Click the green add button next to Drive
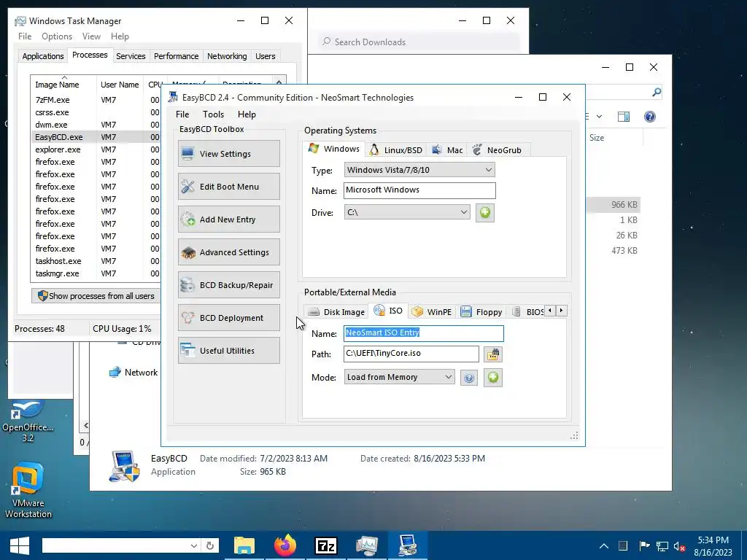 (485, 212)
